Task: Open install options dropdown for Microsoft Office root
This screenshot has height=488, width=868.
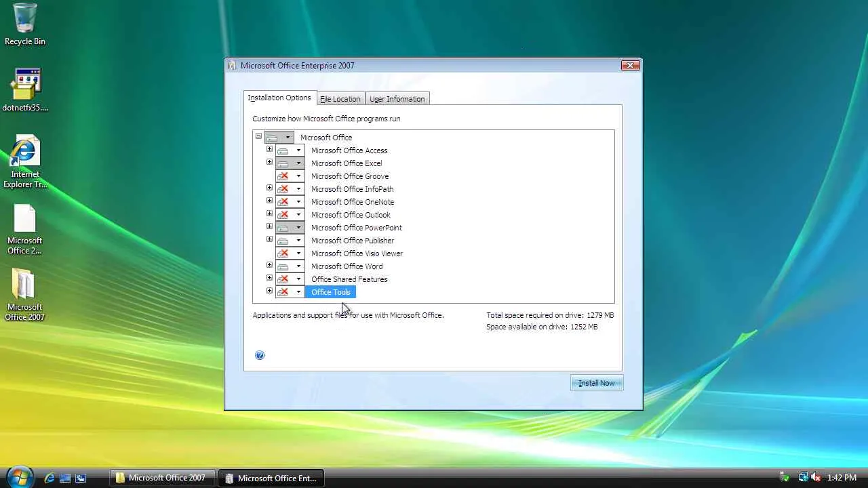Action: tap(279, 138)
